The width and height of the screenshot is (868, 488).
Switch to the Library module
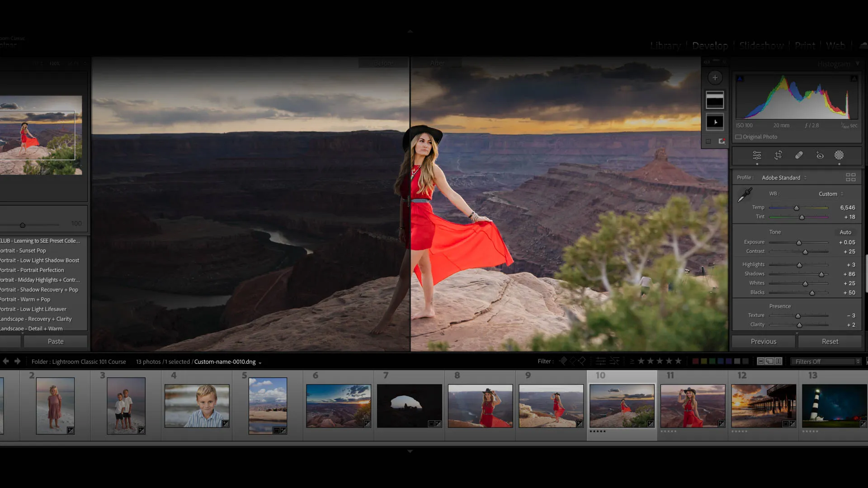665,46
